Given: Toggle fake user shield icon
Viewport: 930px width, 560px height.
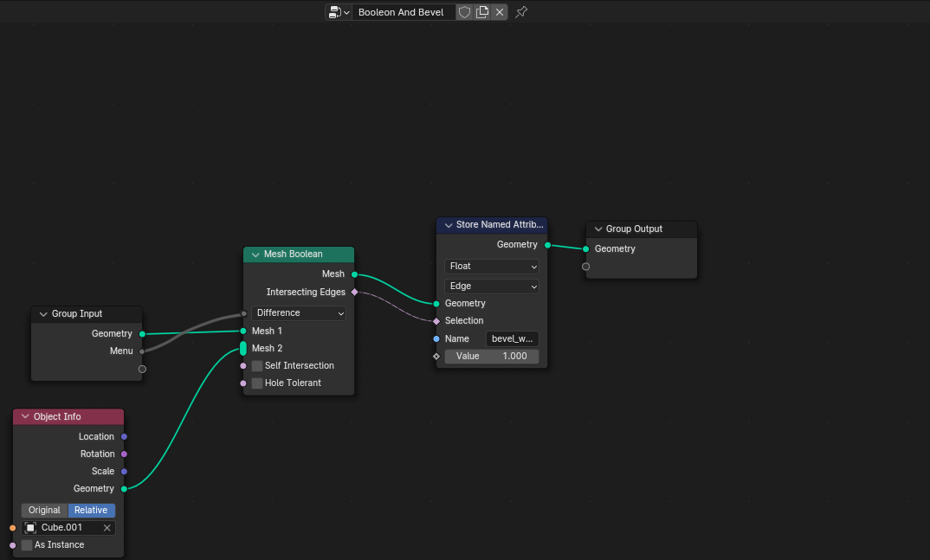Looking at the screenshot, I should click(x=464, y=12).
